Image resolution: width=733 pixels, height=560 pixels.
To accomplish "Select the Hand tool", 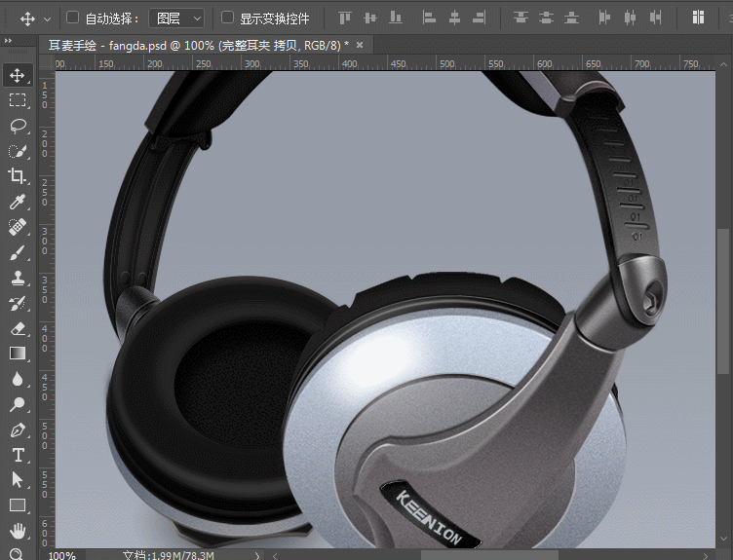I will coord(18,531).
